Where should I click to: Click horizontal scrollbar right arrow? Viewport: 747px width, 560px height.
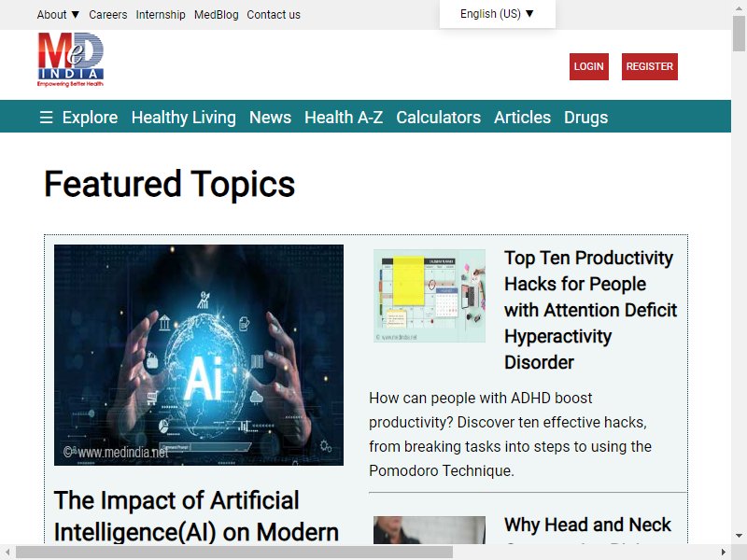pyautogui.click(x=723, y=553)
